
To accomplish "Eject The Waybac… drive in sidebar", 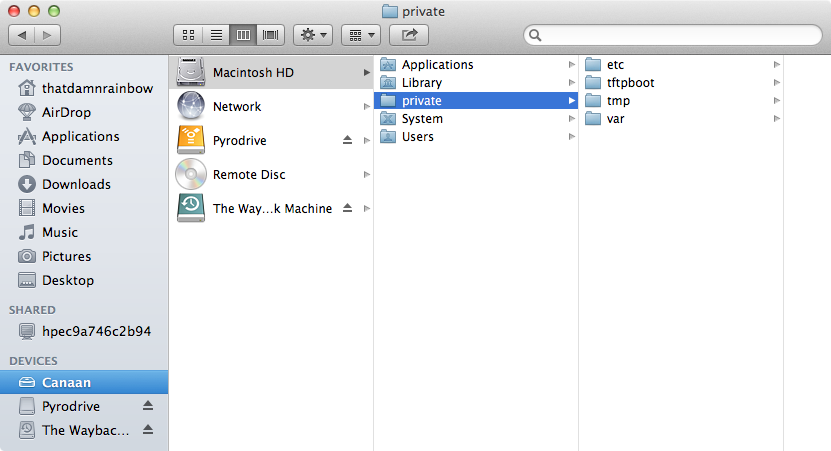I will [x=148, y=430].
